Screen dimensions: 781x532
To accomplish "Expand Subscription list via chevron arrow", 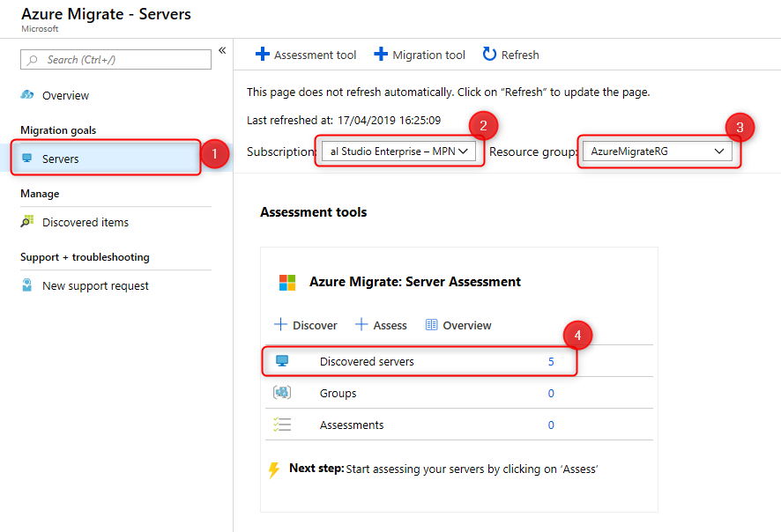I will (x=463, y=151).
